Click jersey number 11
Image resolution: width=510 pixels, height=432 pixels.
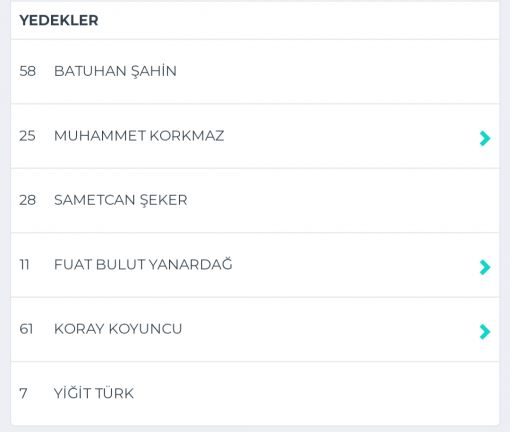point(24,265)
